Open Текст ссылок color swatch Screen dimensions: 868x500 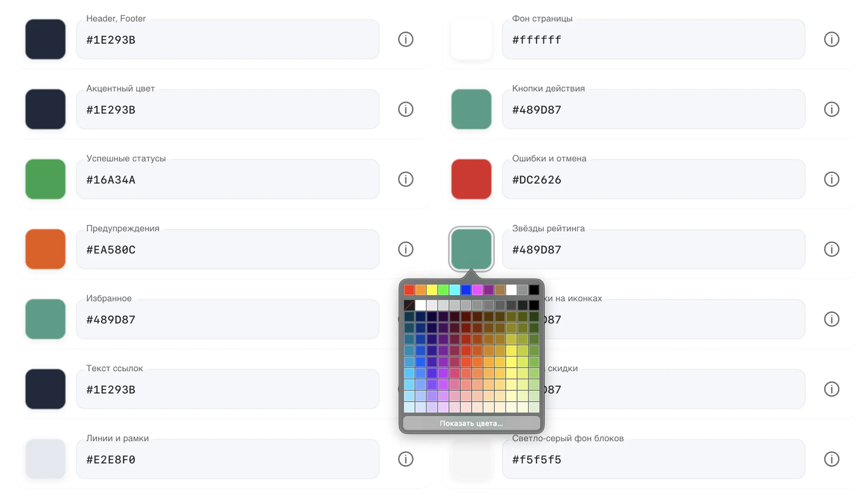tap(45, 389)
